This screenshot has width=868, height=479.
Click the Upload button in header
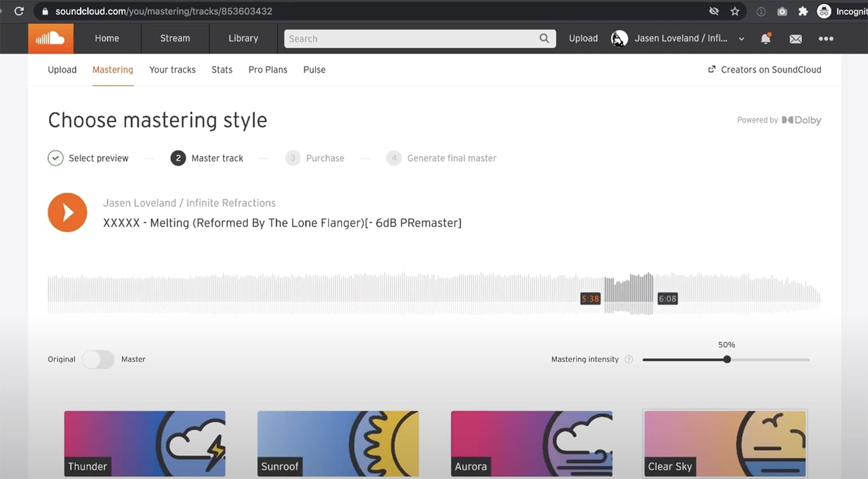pos(583,38)
